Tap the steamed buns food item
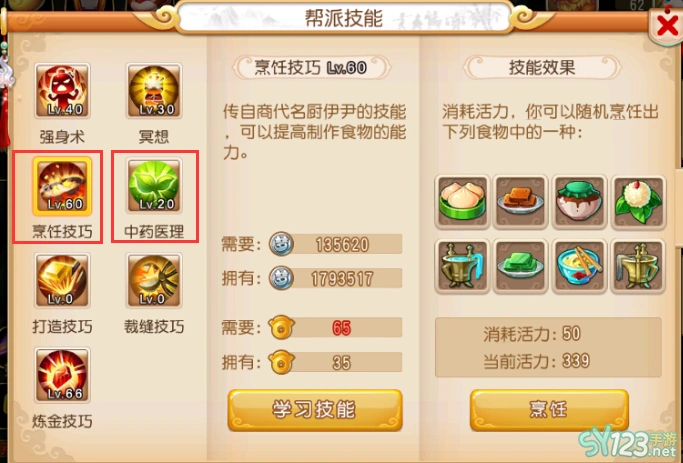 click(x=462, y=202)
